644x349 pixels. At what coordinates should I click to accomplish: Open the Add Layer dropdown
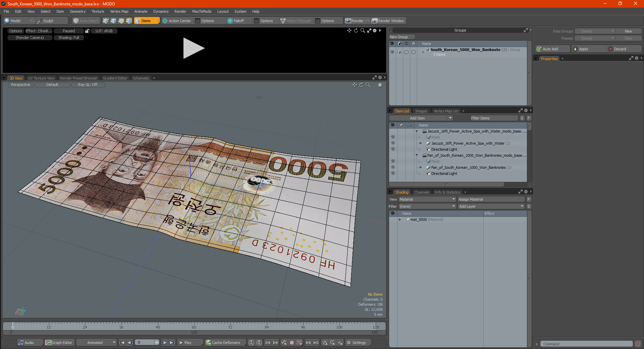pos(491,206)
